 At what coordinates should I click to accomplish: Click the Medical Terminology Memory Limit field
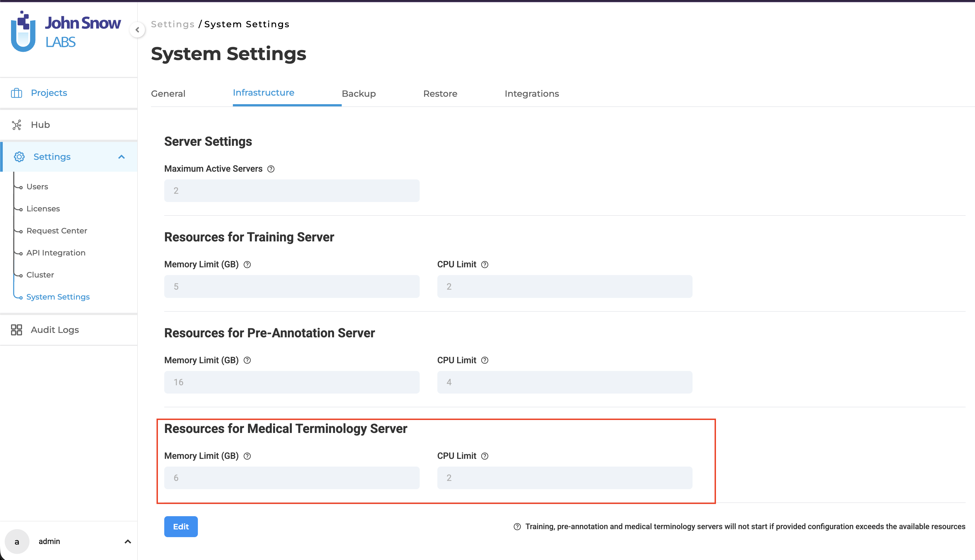click(x=292, y=478)
